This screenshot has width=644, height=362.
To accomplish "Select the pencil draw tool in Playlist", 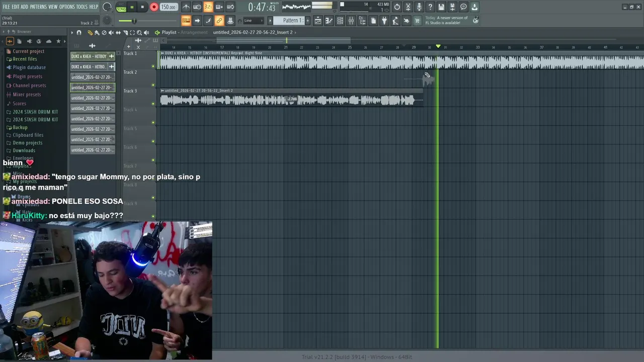I will [x=90, y=33].
